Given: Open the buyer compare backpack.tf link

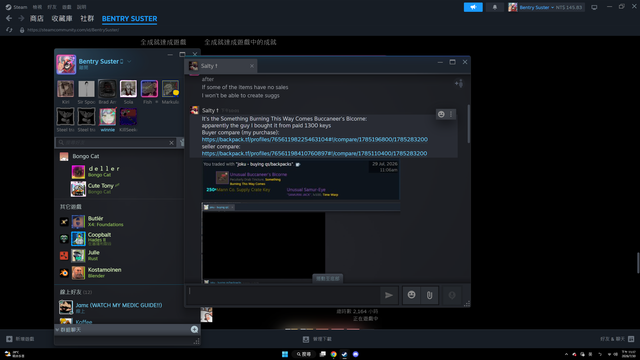Looking at the screenshot, I should coord(315,140).
